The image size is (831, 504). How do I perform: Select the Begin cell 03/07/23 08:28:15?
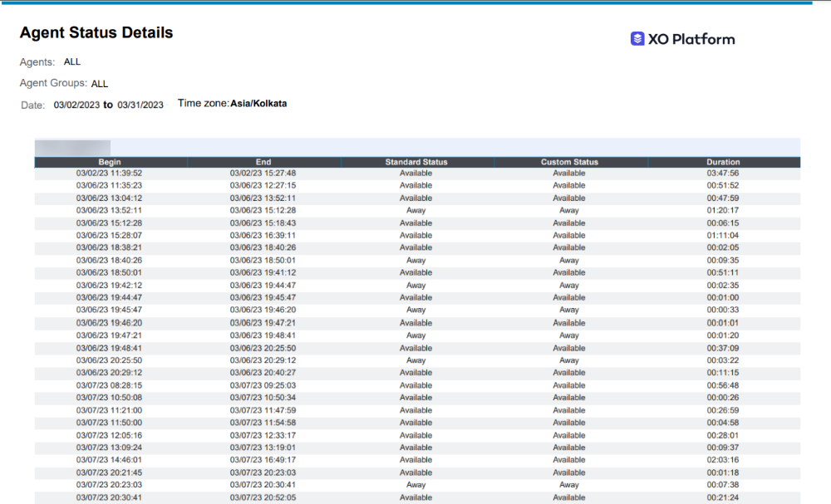pos(110,385)
